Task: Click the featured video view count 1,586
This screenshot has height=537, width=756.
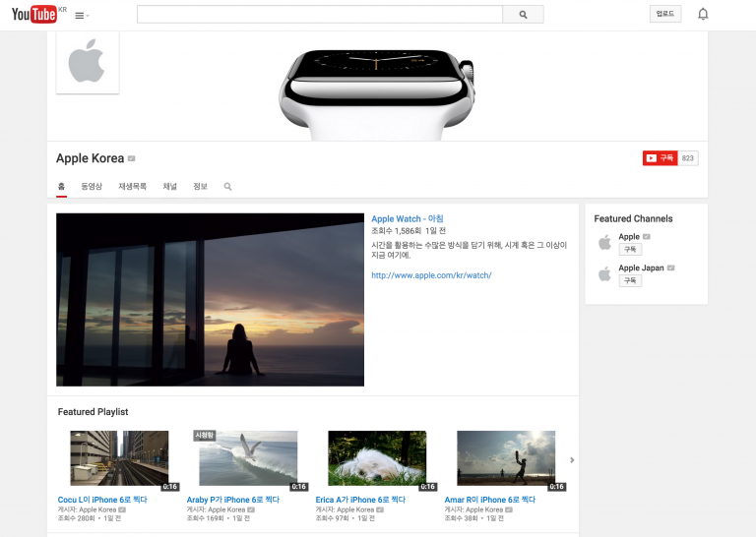Action: pyautogui.click(x=397, y=231)
